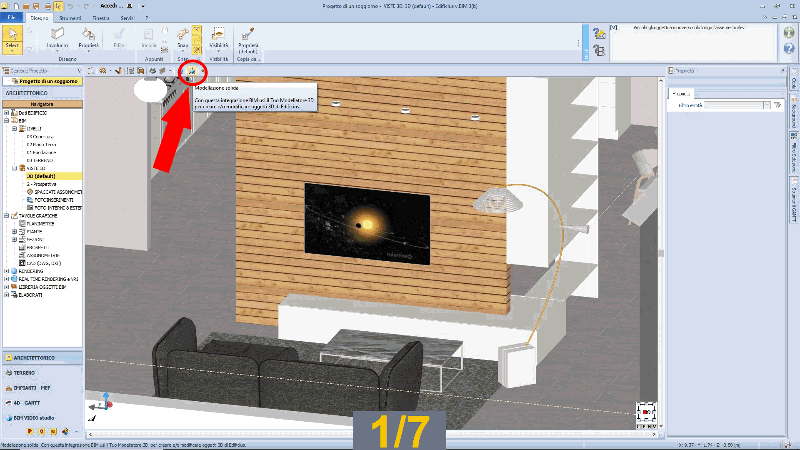
Task: Open the Visibilità tool in the ribbon
Action: click(x=218, y=38)
